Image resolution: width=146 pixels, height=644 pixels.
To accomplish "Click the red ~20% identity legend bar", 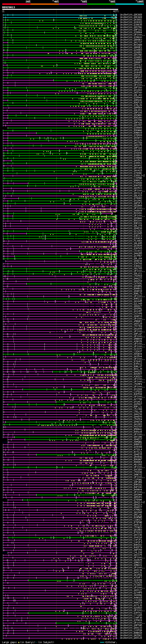I will tap(16, 4).
